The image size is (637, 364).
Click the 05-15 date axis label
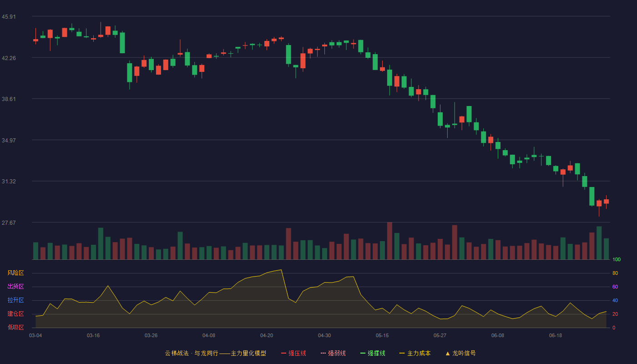point(382,335)
